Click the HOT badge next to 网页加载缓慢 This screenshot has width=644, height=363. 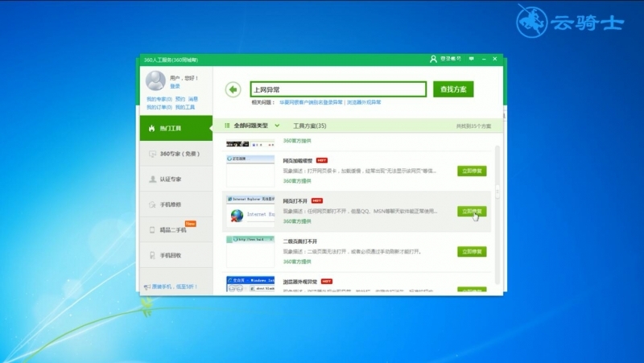pyautogui.click(x=321, y=160)
